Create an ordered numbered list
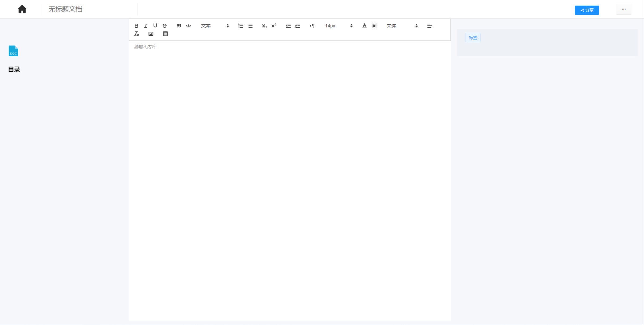Screen dimensions: 644x325 [x=241, y=26]
